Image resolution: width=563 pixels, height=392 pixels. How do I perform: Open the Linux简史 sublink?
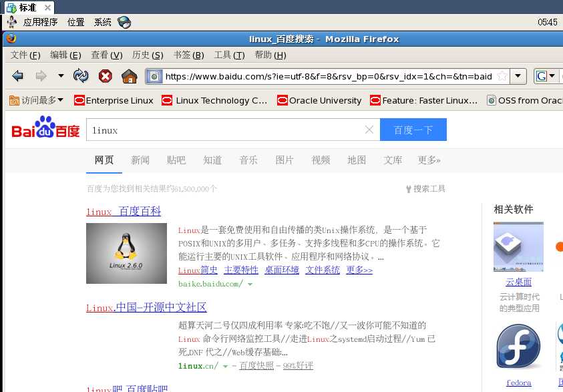(198, 270)
